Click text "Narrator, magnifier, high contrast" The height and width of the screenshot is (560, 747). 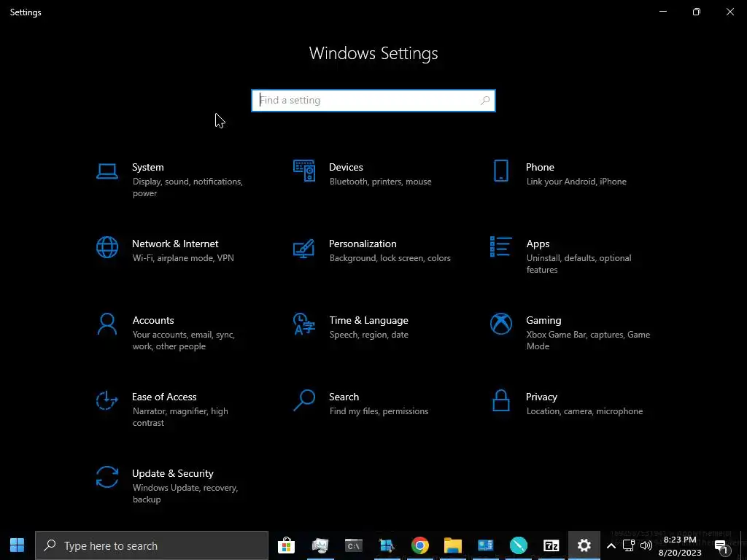tap(180, 416)
